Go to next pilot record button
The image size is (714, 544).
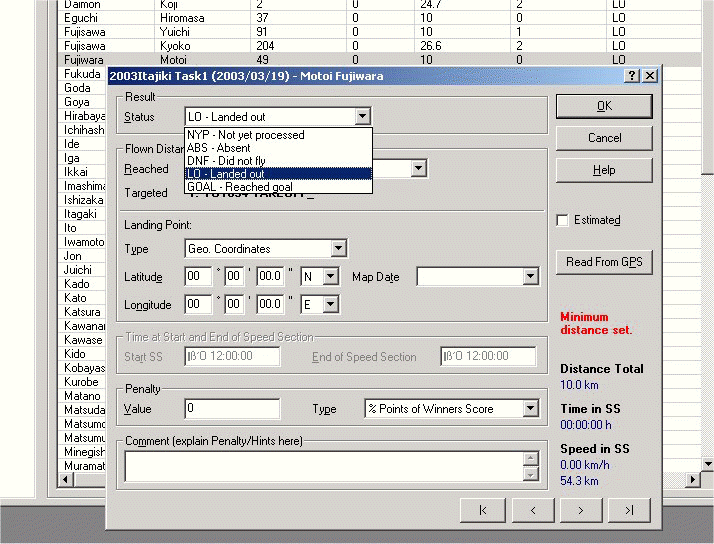tap(581, 510)
